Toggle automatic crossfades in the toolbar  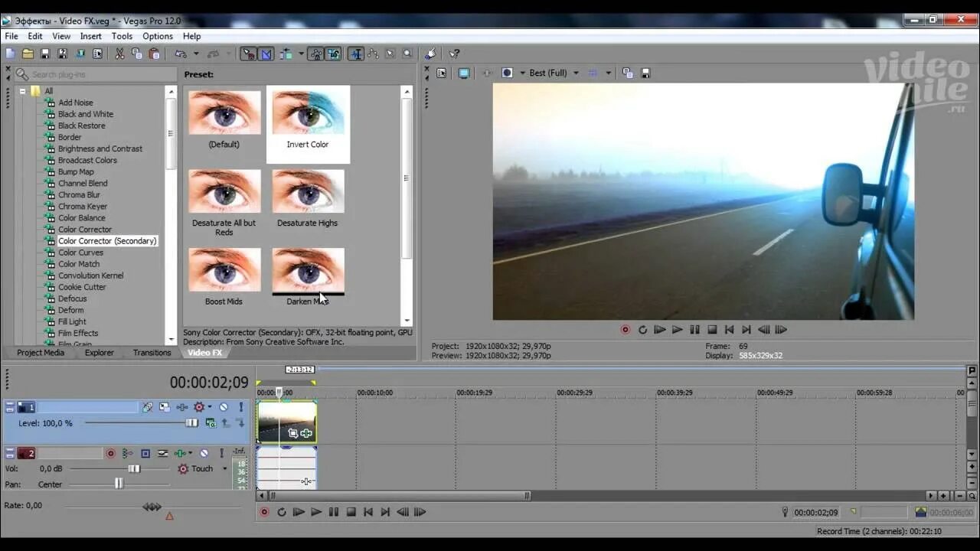click(x=266, y=54)
